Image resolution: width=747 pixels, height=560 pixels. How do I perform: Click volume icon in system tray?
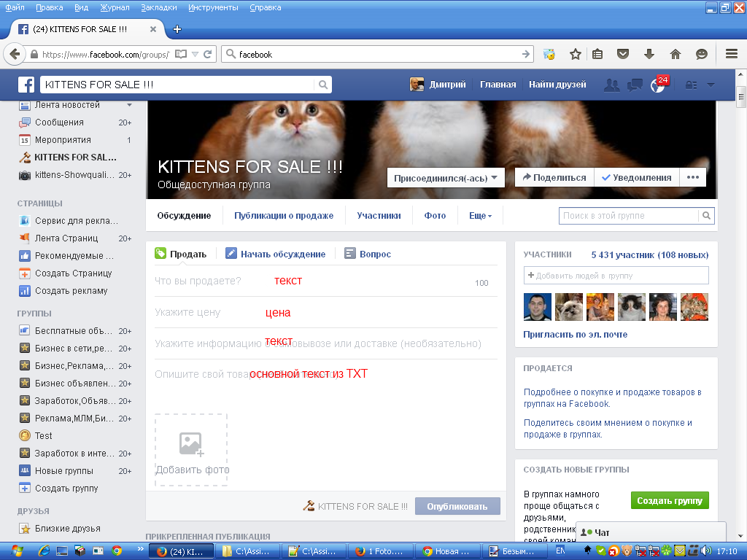pos(706,551)
